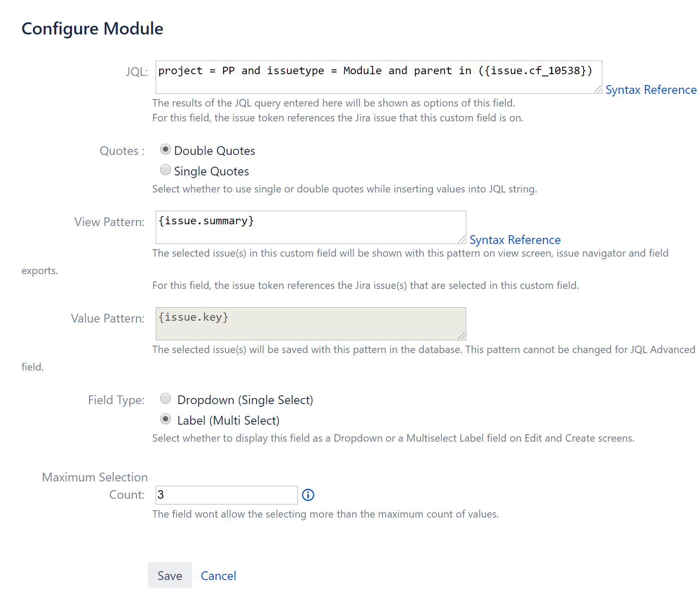This screenshot has height=597, width=700.
Task: Click the Configure Module heading
Action: tap(92, 28)
